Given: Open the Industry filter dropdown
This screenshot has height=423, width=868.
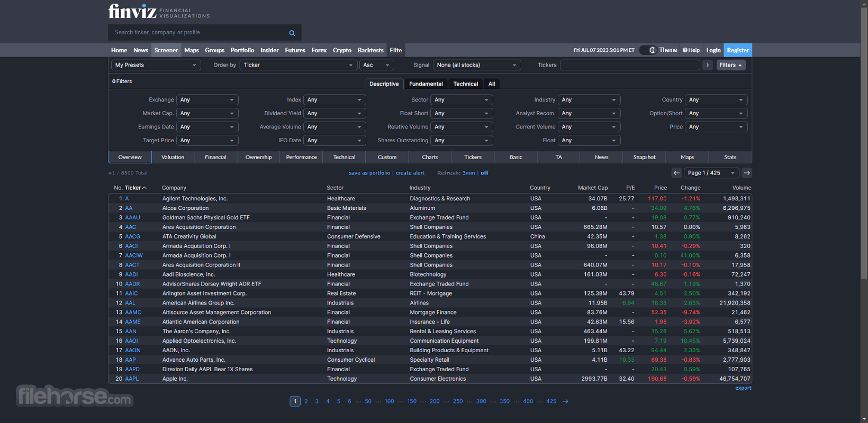Looking at the screenshot, I should pos(589,100).
